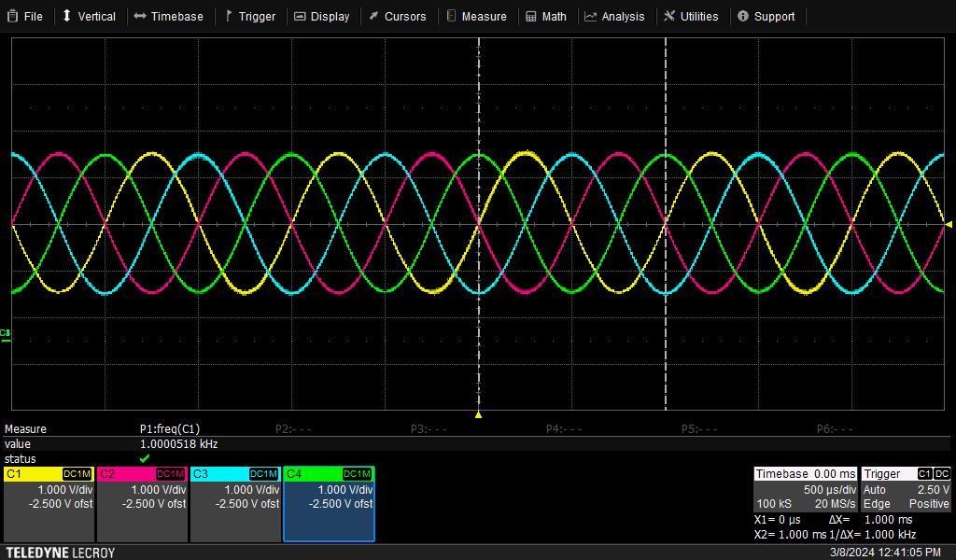Click the Measure row label

tap(25, 429)
